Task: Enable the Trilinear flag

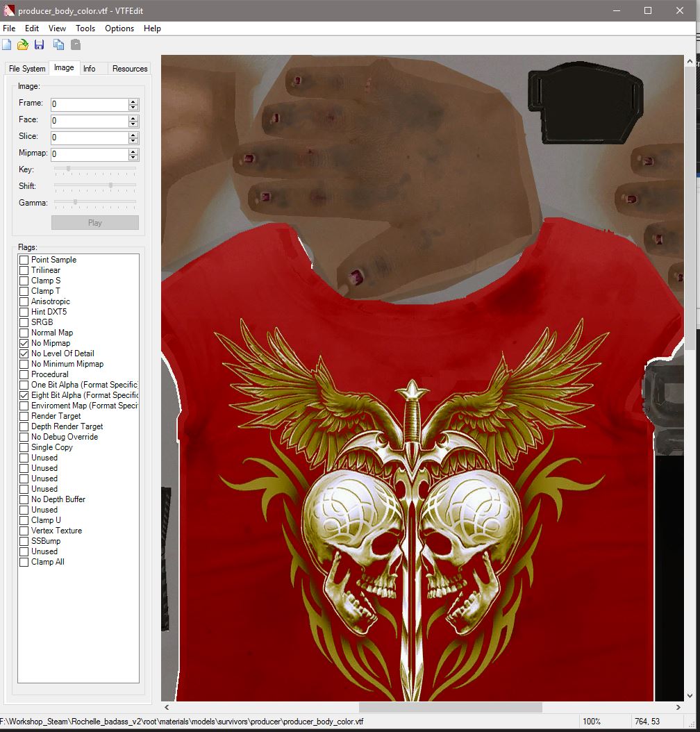Action: coord(24,270)
